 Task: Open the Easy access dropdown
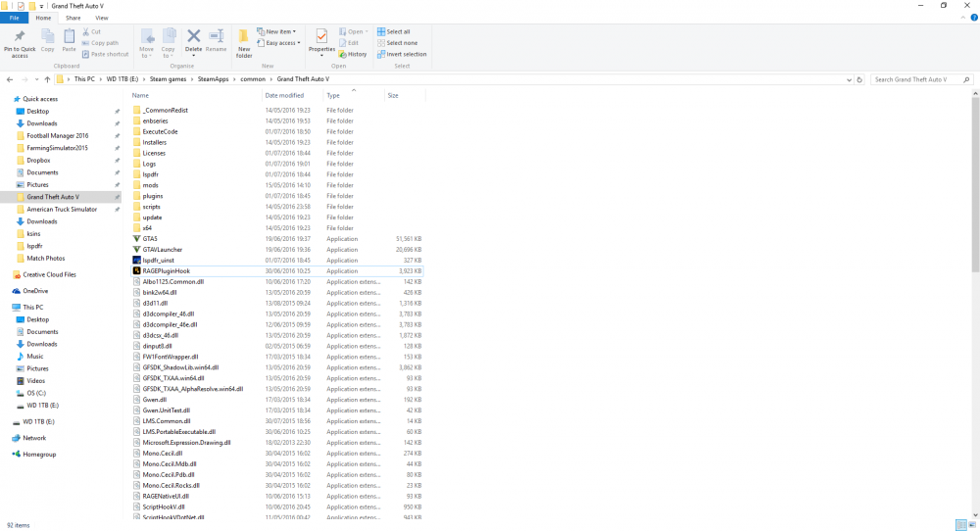tap(278, 43)
